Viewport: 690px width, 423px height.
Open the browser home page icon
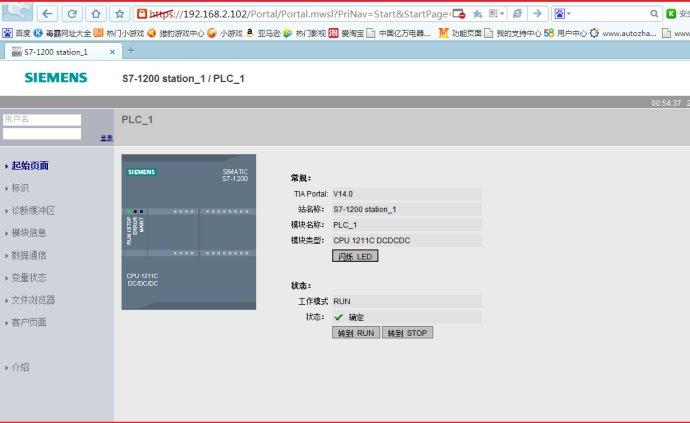96,14
